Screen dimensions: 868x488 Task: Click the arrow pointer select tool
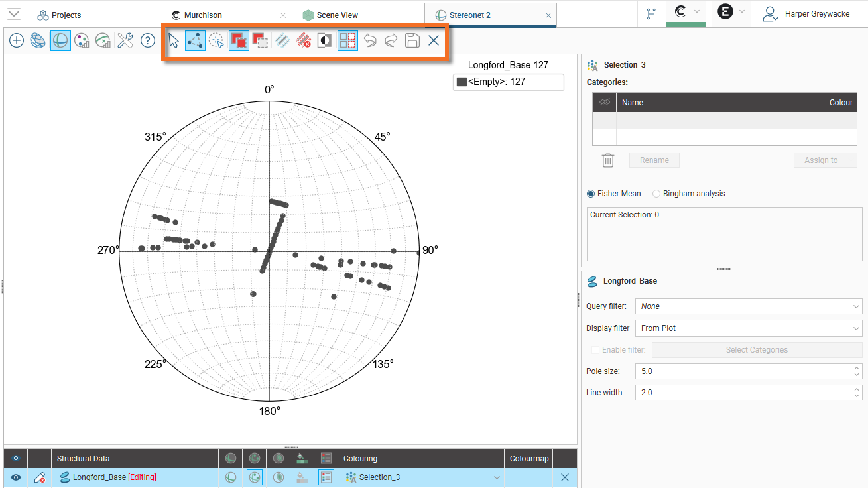pyautogui.click(x=174, y=41)
